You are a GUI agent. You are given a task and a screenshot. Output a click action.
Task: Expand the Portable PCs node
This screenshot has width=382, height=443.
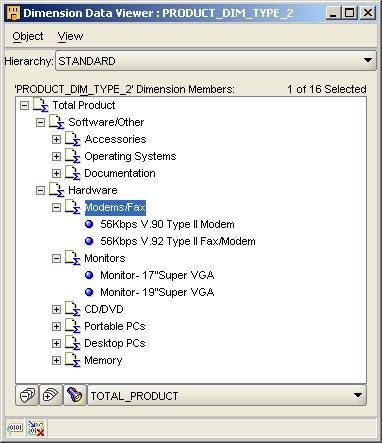(56, 326)
